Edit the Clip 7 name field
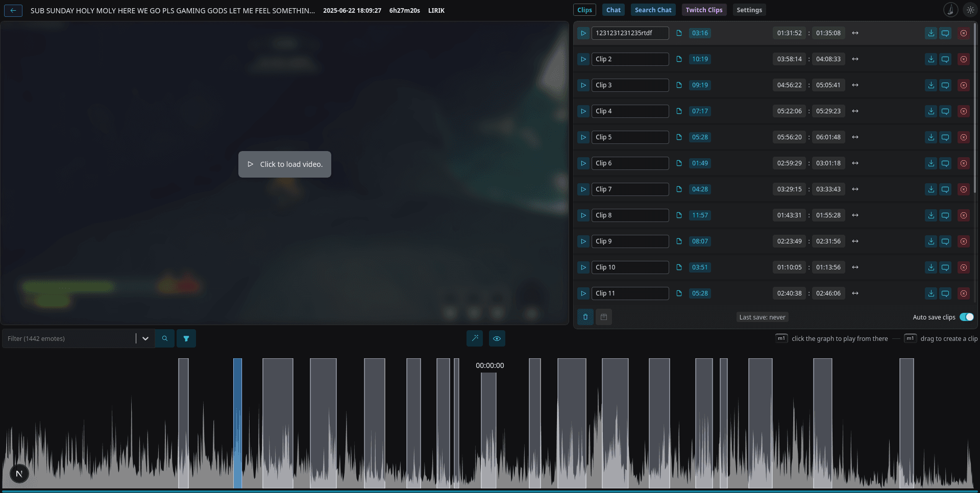 coord(630,189)
